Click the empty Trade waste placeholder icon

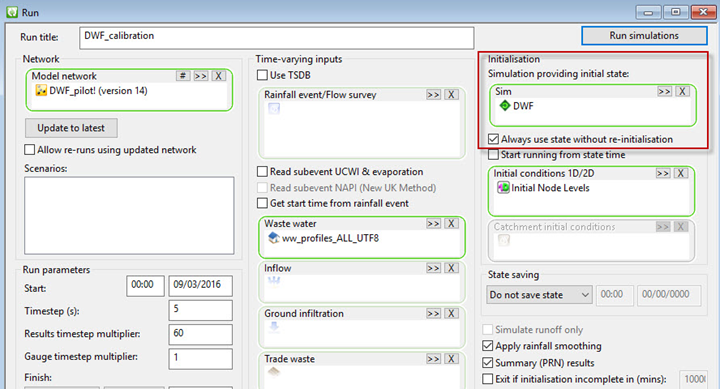tap(274, 372)
